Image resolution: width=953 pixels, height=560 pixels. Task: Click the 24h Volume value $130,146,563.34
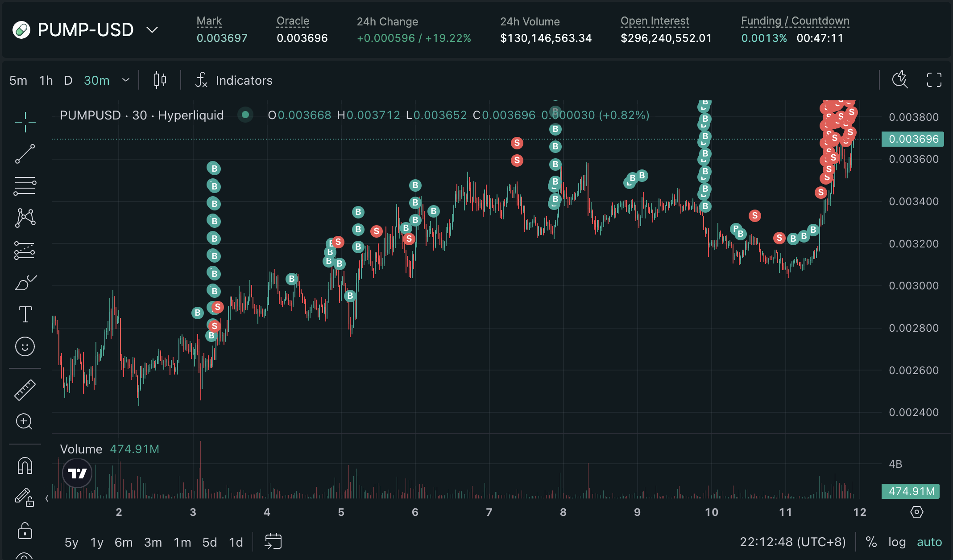(x=546, y=38)
